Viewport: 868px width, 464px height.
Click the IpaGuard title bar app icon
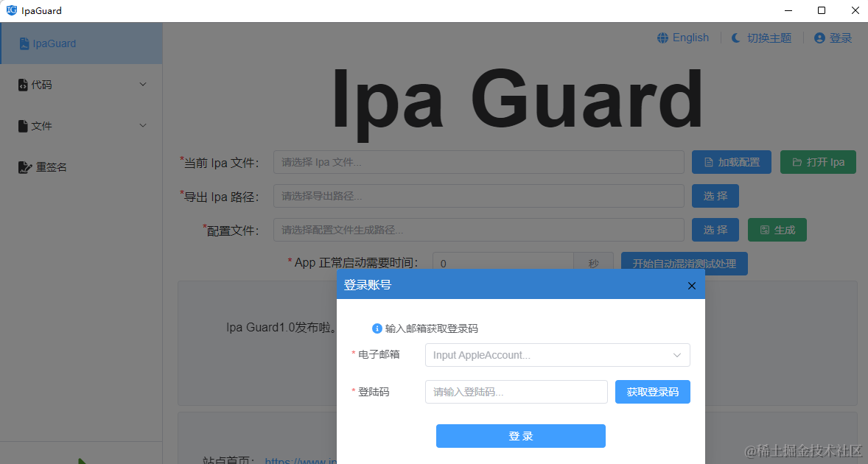(x=12, y=10)
